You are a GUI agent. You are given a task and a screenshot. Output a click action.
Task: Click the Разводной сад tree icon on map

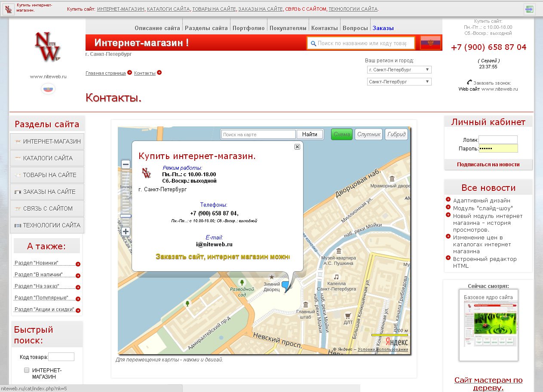242,282
